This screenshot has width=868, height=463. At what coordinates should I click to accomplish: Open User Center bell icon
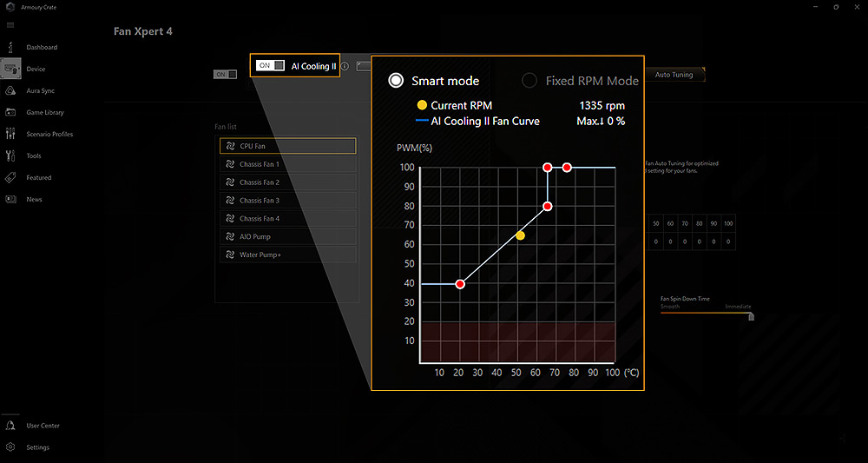click(10, 426)
